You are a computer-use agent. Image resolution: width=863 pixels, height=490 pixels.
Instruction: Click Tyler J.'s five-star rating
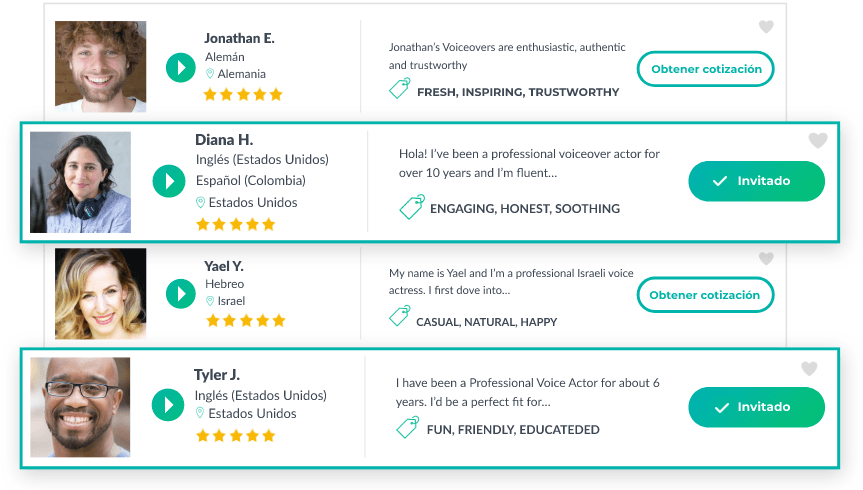click(235, 435)
